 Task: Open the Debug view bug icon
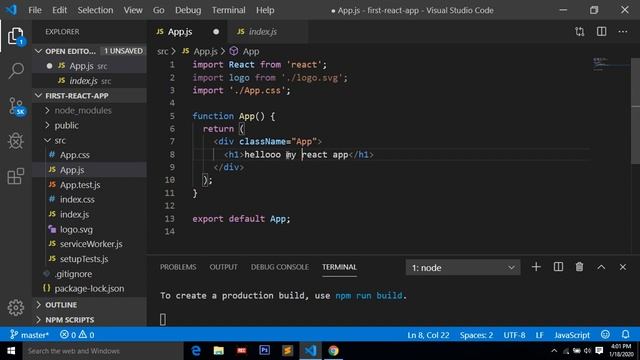pyautogui.click(x=16, y=141)
